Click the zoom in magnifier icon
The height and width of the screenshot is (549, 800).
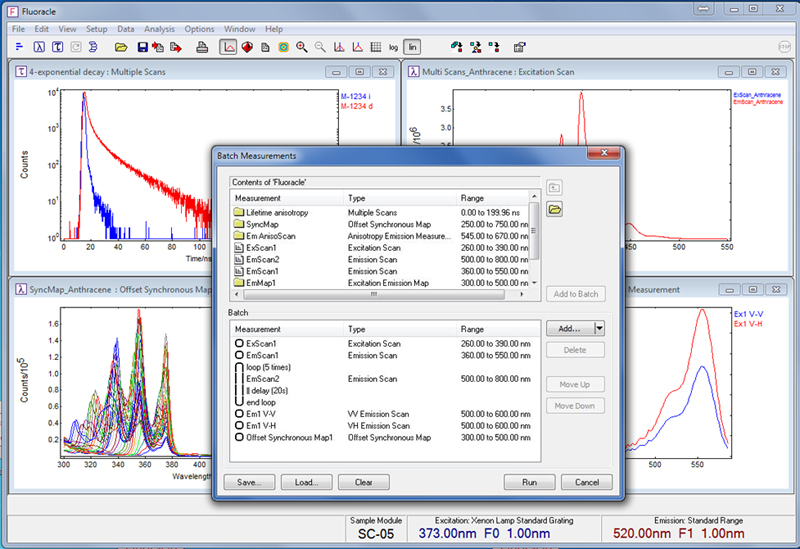(301, 47)
